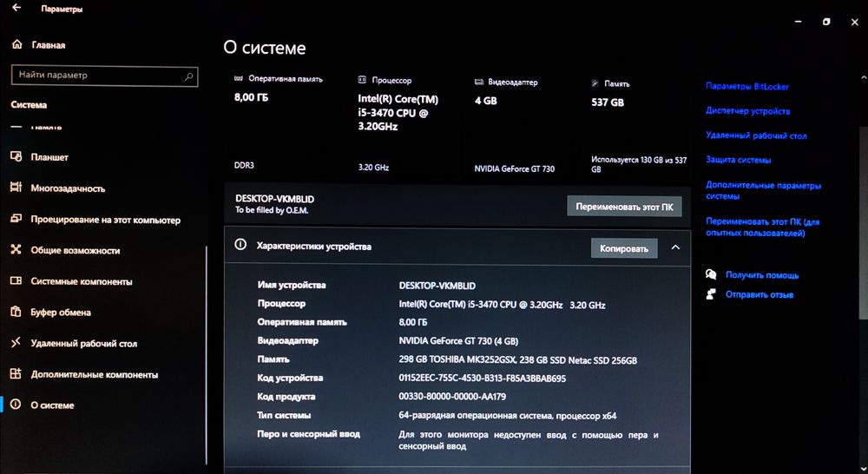Open Общие возможности settings page
Image resolution: width=868 pixels, height=474 pixels.
[76, 250]
